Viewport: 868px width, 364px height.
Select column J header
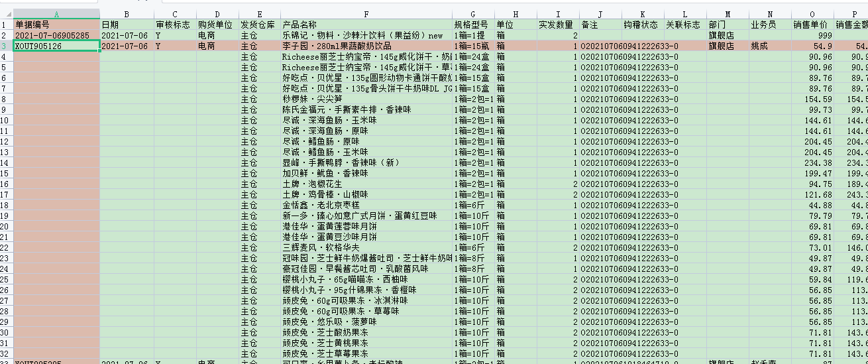click(x=600, y=14)
